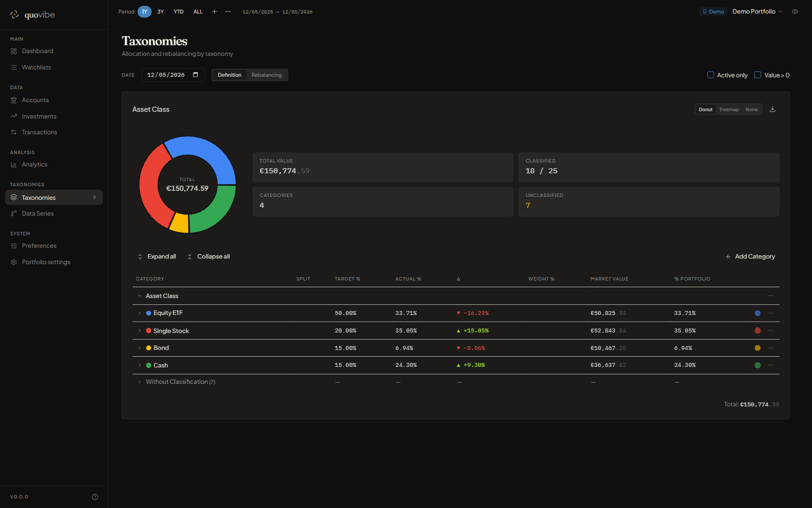Viewport: 812px width, 508px height.
Task: Click Single Stock market value €52,843
Action: point(608,331)
